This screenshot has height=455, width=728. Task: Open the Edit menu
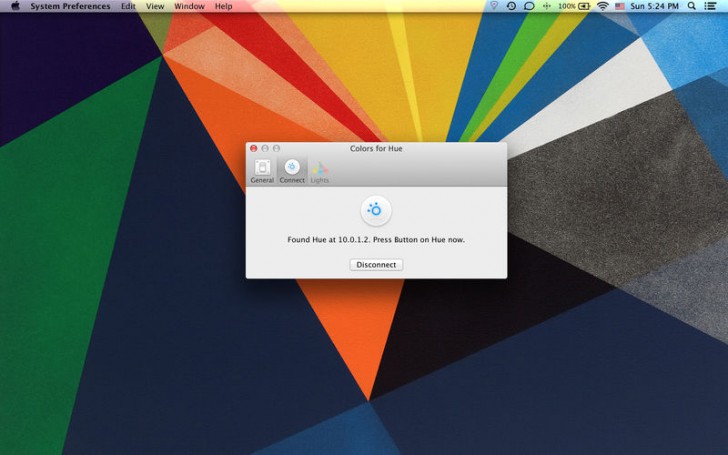coord(128,6)
